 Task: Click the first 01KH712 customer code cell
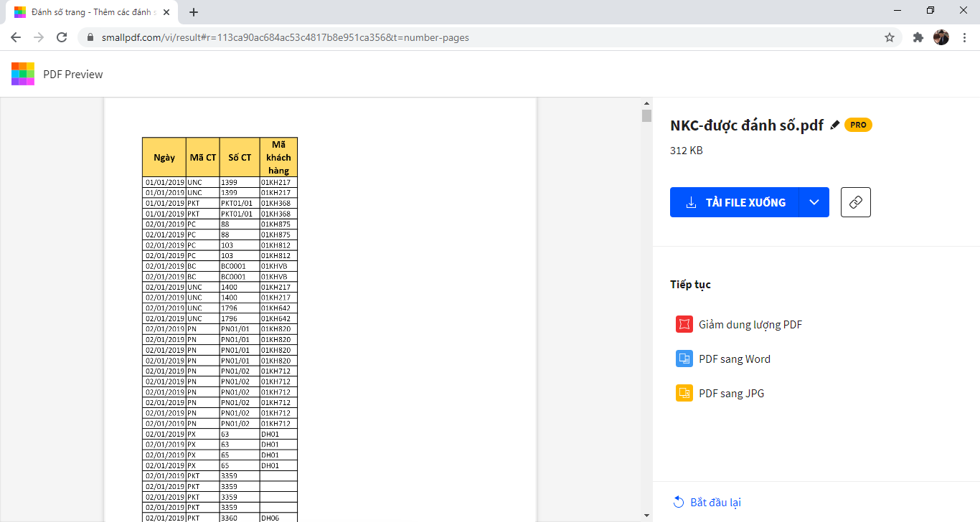pos(278,371)
